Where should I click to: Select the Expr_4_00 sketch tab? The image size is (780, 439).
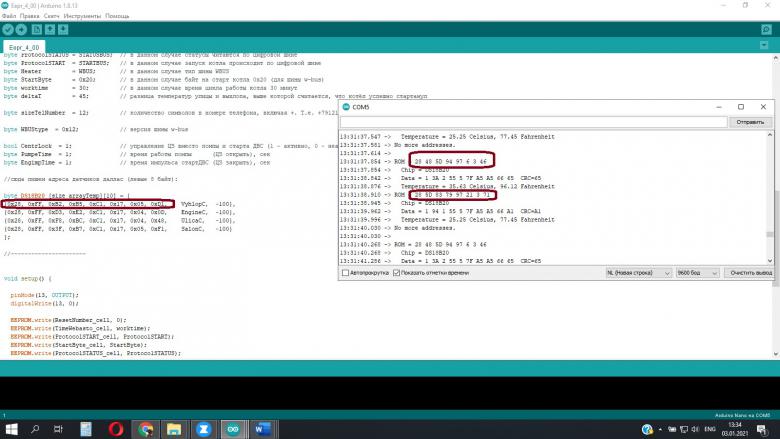24,47
